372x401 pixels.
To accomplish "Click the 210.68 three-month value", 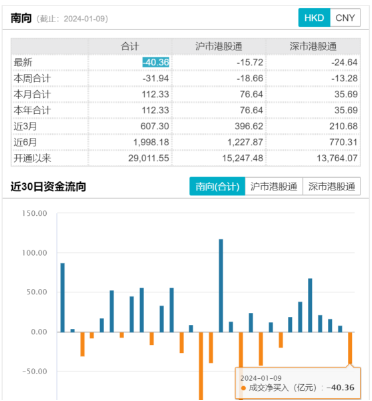I will pos(344,126).
